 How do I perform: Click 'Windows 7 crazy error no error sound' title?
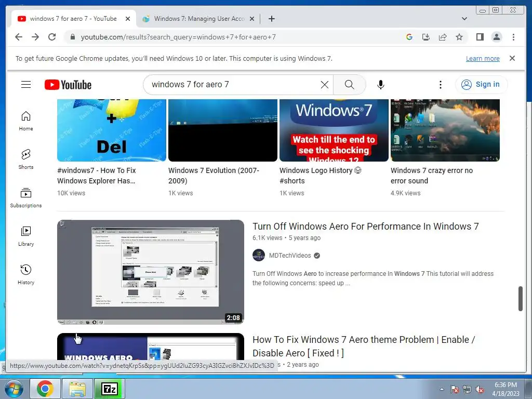pyautogui.click(x=432, y=176)
